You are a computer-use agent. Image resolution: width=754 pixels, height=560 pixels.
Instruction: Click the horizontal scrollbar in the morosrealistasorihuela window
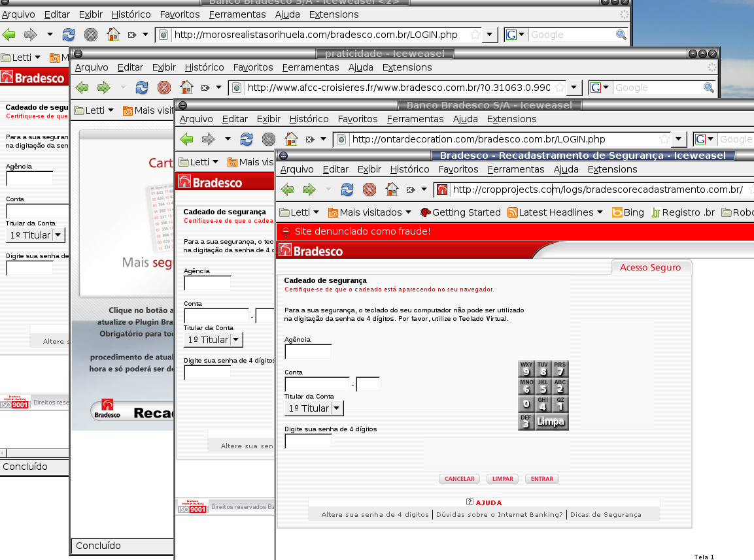pos(34,453)
